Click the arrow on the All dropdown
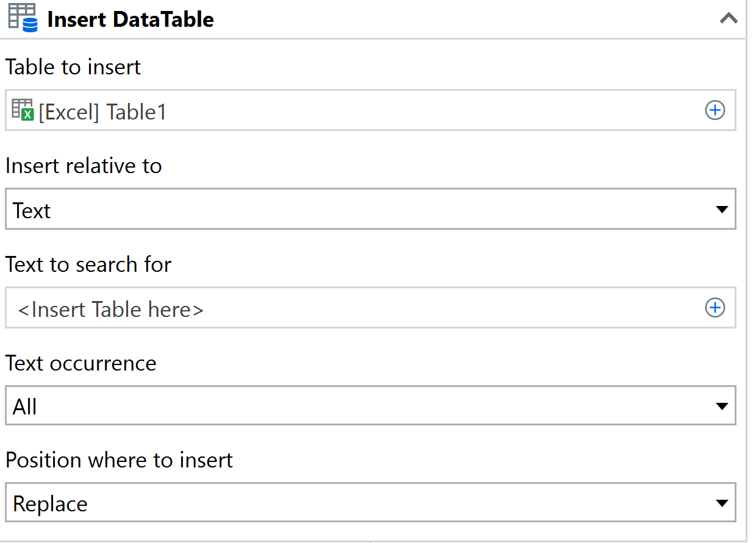 pyautogui.click(x=721, y=406)
